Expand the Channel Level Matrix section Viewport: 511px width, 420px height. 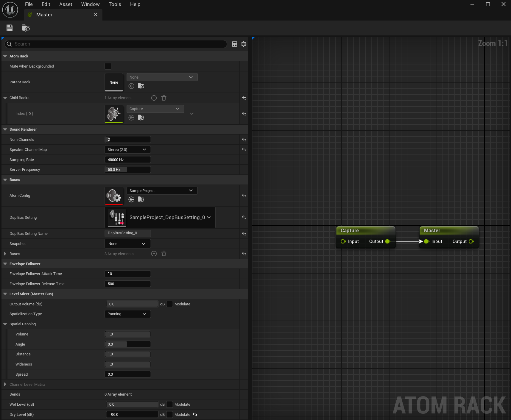pos(5,384)
